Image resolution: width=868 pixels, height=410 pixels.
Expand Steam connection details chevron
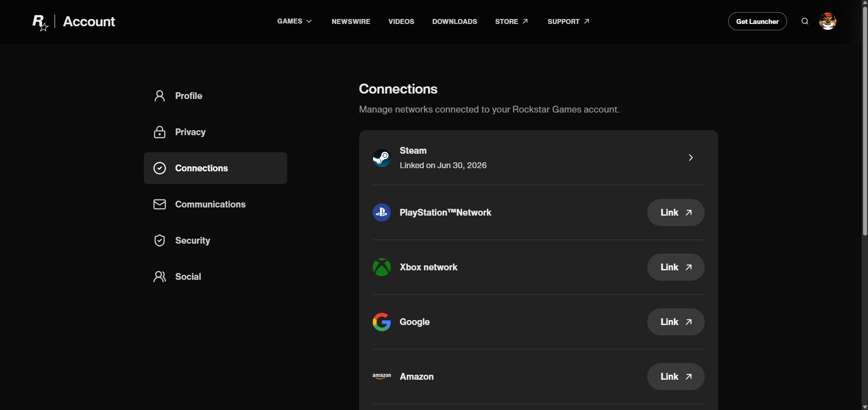click(x=691, y=157)
